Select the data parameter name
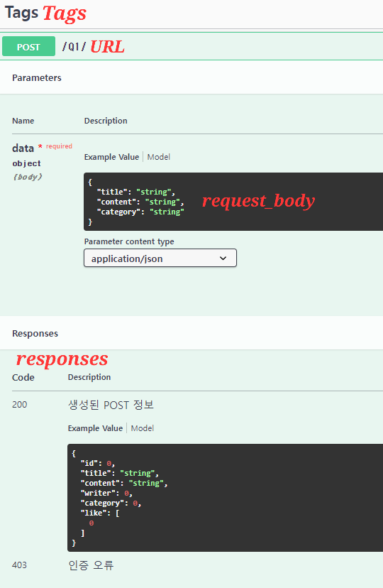 pos(23,148)
